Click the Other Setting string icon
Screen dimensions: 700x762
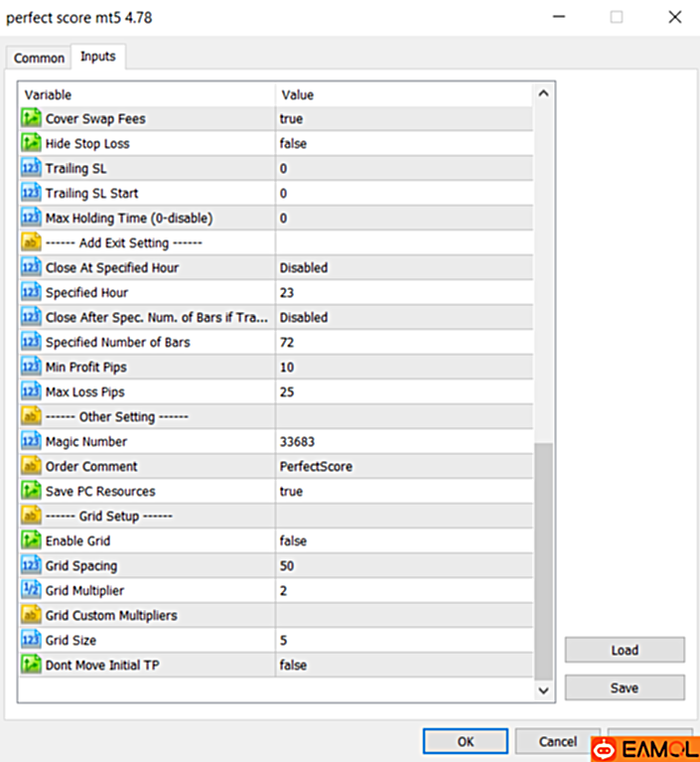point(31,416)
